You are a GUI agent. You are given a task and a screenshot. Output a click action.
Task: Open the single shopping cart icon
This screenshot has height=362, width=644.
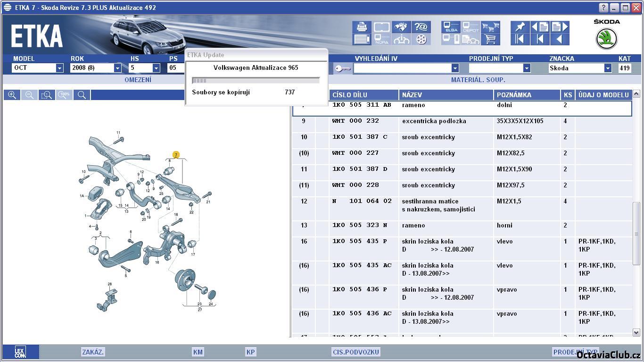coord(491,39)
